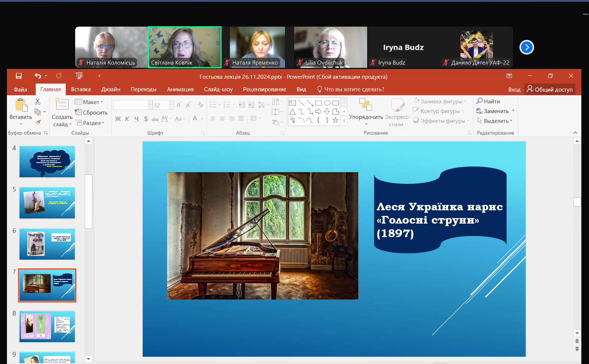Justify paragraph text
Image resolution: width=589 pixels, height=364 pixels.
241,119
